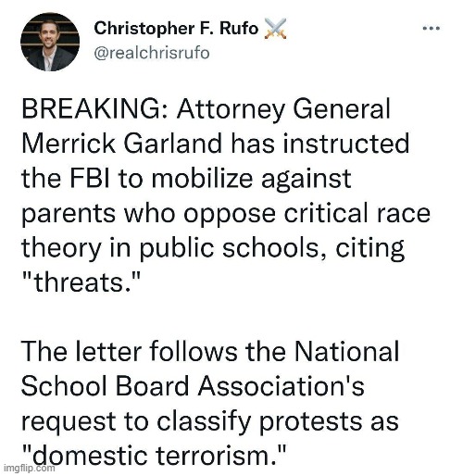
Task: Click the phrase critical race
Action: pos(357,213)
